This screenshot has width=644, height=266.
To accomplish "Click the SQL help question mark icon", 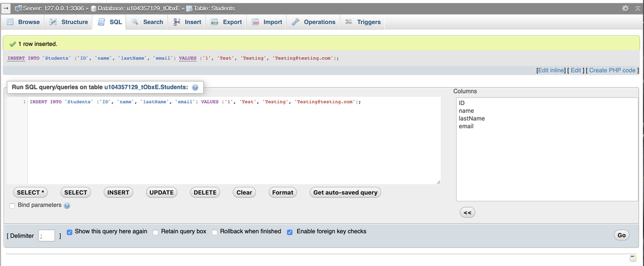I will coord(195,88).
